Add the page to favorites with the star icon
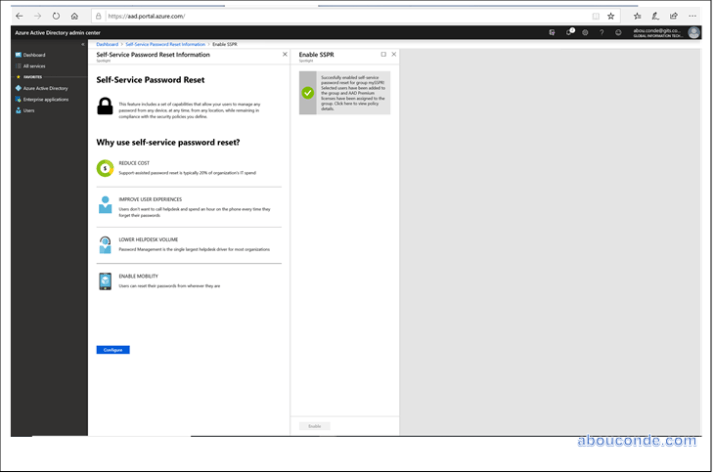 tap(611, 16)
